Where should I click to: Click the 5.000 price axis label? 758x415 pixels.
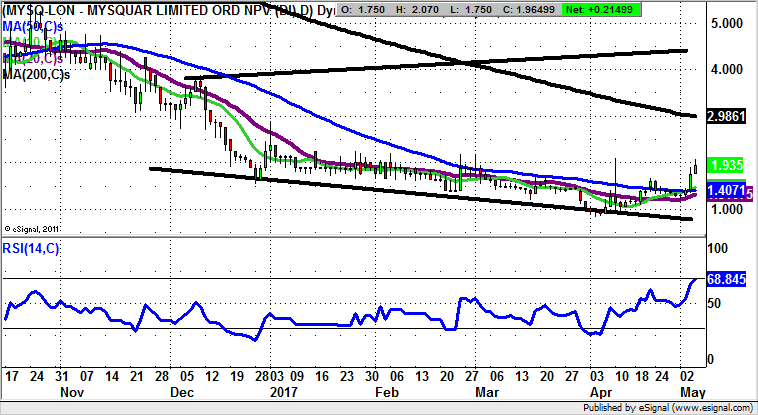[x=725, y=23]
